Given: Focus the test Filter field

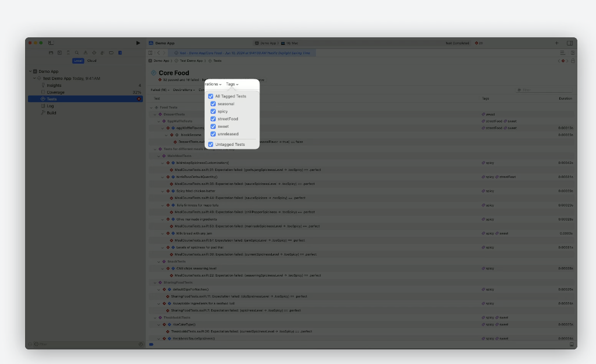Looking at the screenshot, I should 544,90.
